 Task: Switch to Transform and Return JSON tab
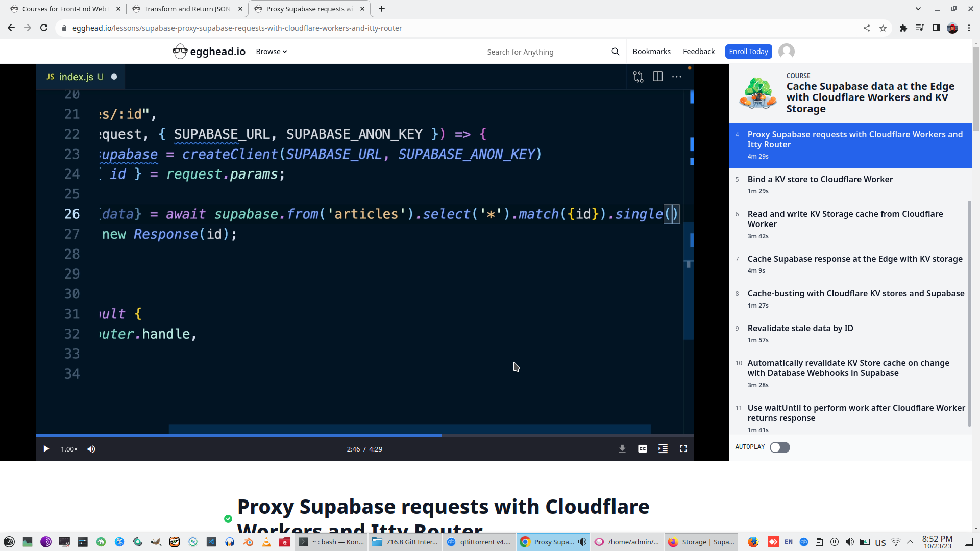tap(187, 9)
